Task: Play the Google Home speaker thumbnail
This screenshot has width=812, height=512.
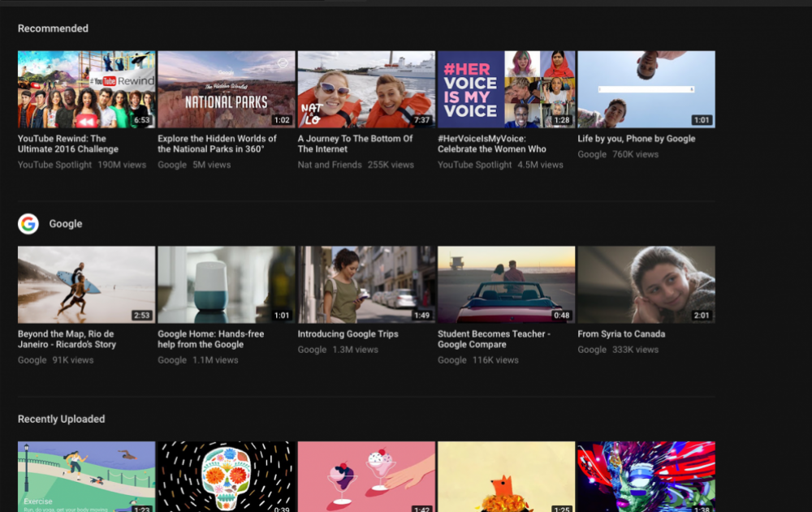Action: (x=227, y=285)
